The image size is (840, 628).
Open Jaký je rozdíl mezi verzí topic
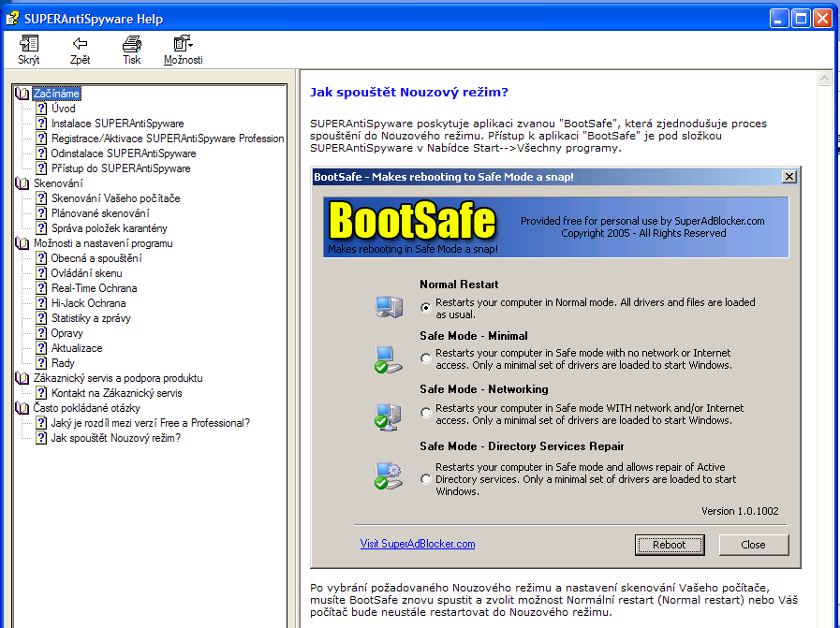click(x=151, y=423)
